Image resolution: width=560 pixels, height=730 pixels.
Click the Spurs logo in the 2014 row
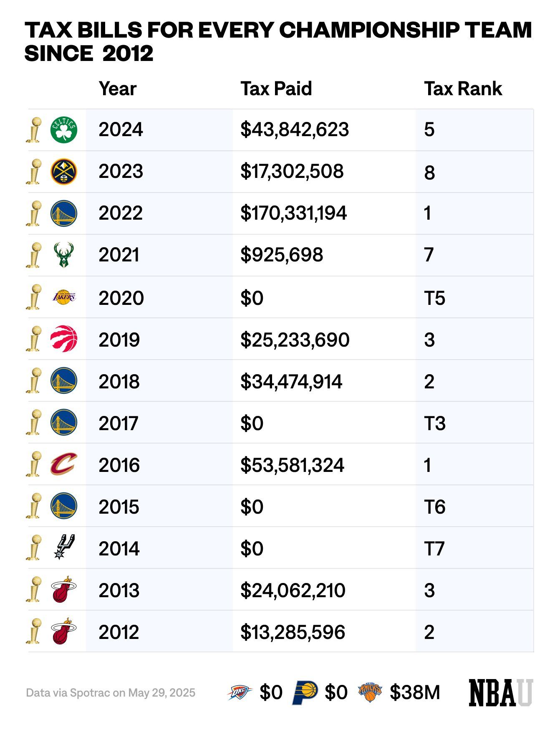click(x=64, y=547)
